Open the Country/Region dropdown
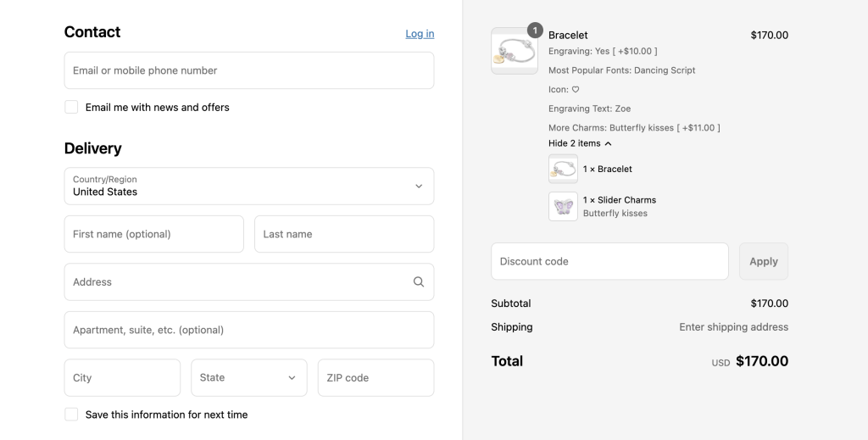This screenshot has height=440, width=868. click(x=249, y=186)
